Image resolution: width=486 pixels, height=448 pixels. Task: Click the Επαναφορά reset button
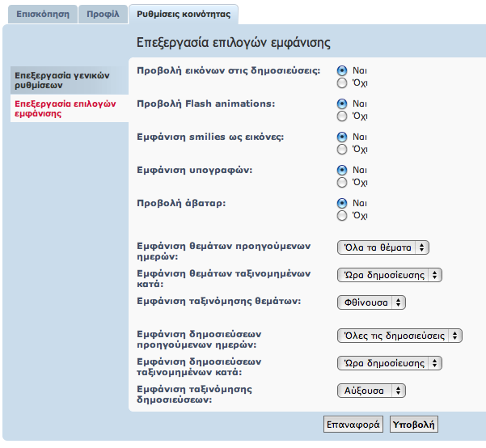(x=353, y=424)
